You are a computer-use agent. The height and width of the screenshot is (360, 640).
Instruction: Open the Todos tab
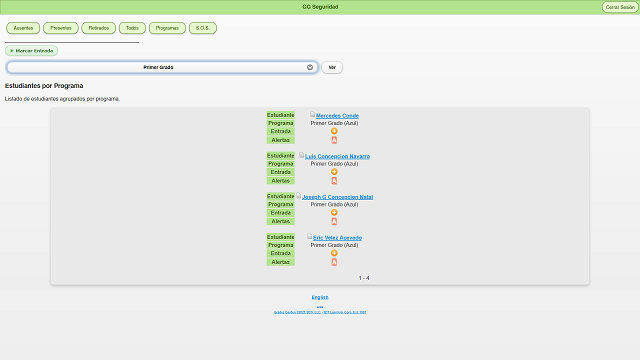pyautogui.click(x=132, y=28)
